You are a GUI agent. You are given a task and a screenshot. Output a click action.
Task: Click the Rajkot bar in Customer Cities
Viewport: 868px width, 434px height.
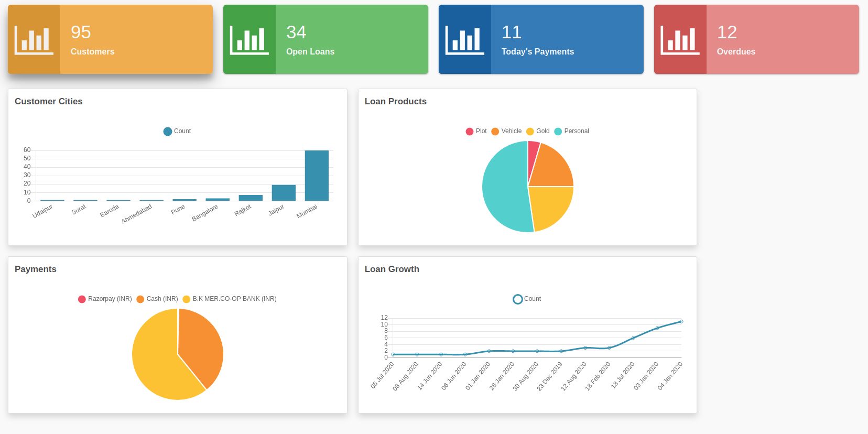click(251, 198)
